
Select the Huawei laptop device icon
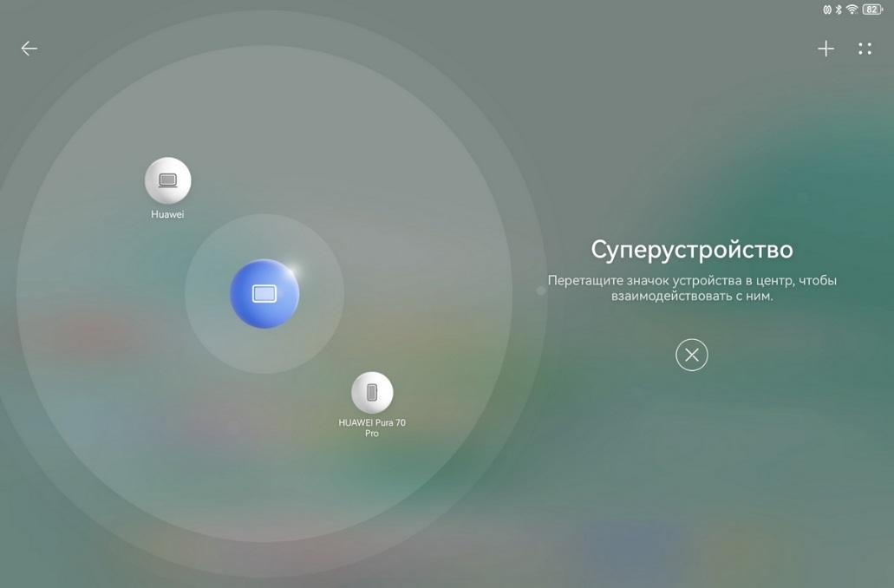click(x=167, y=180)
